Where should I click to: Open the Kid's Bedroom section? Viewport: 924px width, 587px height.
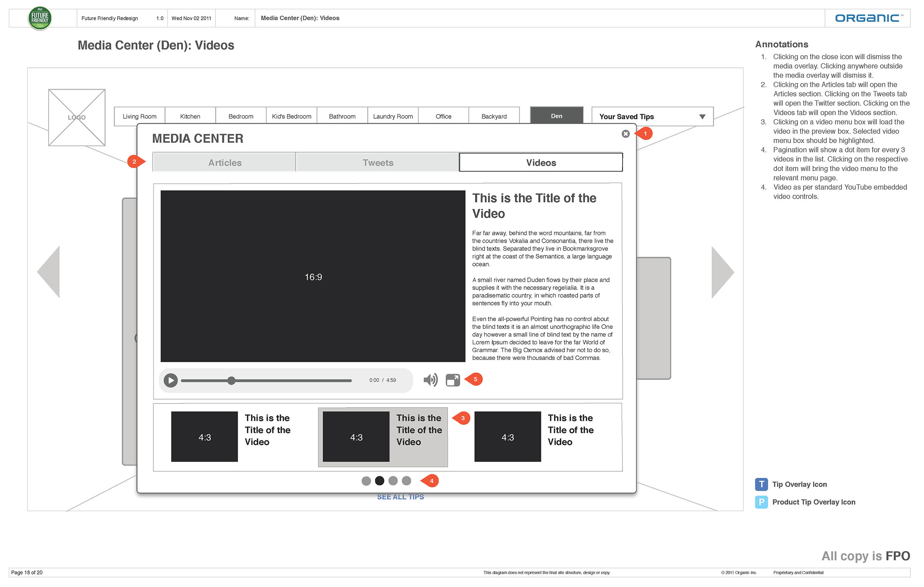tap(292, 116)
